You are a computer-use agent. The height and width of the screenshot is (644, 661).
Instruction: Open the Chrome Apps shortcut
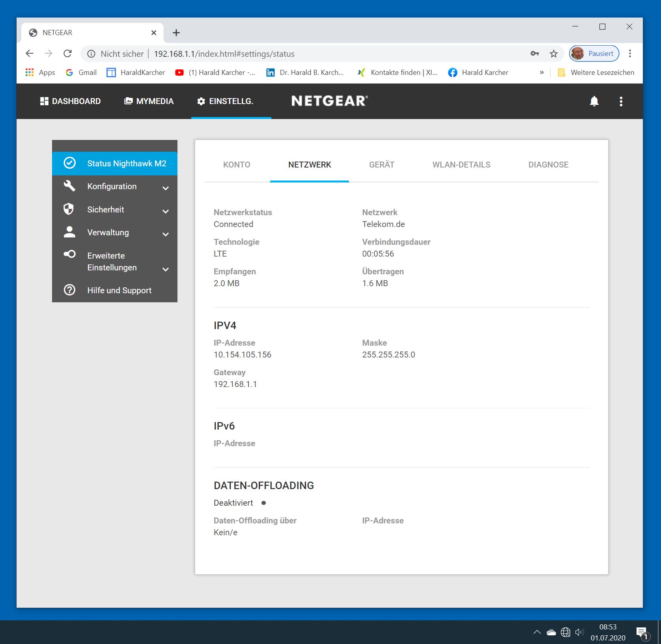pyautogui.click(x=40, y=73)
